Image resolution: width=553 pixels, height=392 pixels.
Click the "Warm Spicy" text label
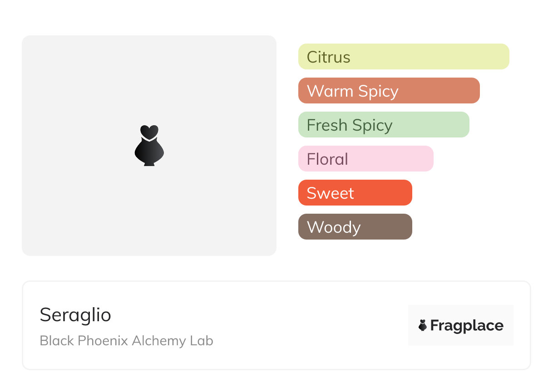[352, 91]
